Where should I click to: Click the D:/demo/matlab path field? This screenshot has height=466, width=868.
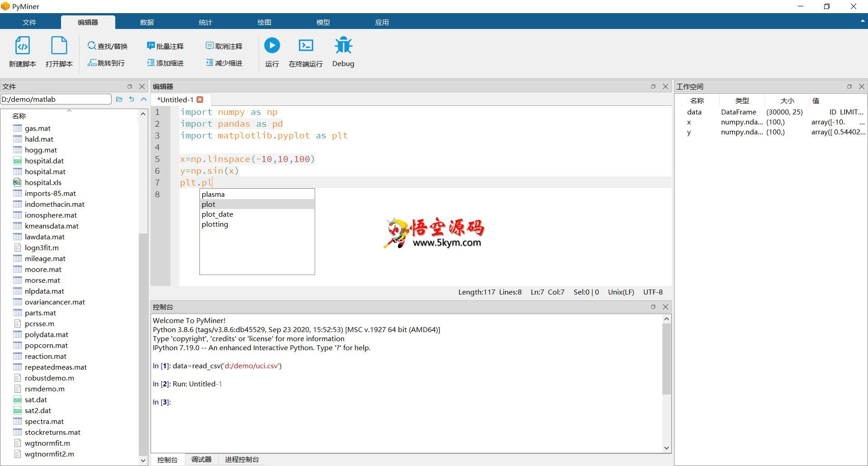(x=56, y=99)
